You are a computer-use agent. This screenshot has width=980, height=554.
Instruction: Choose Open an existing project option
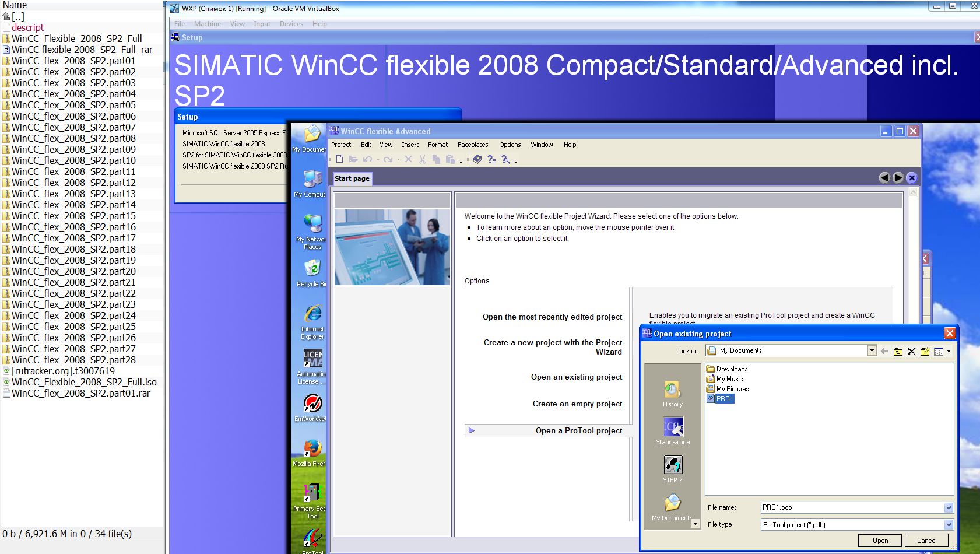click(577, 377)
